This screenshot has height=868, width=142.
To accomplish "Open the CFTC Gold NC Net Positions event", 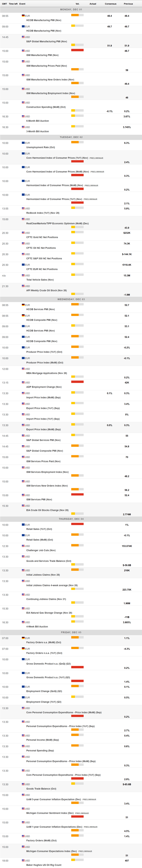I will [42, 237].
